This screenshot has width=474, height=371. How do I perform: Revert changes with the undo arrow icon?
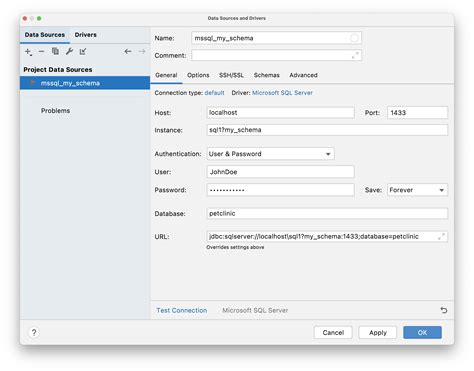click(444, 310)
